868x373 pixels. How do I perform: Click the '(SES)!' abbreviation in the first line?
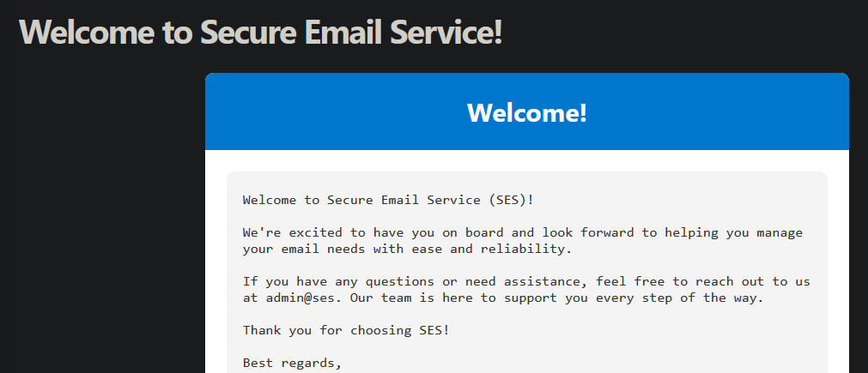[512, 200]
